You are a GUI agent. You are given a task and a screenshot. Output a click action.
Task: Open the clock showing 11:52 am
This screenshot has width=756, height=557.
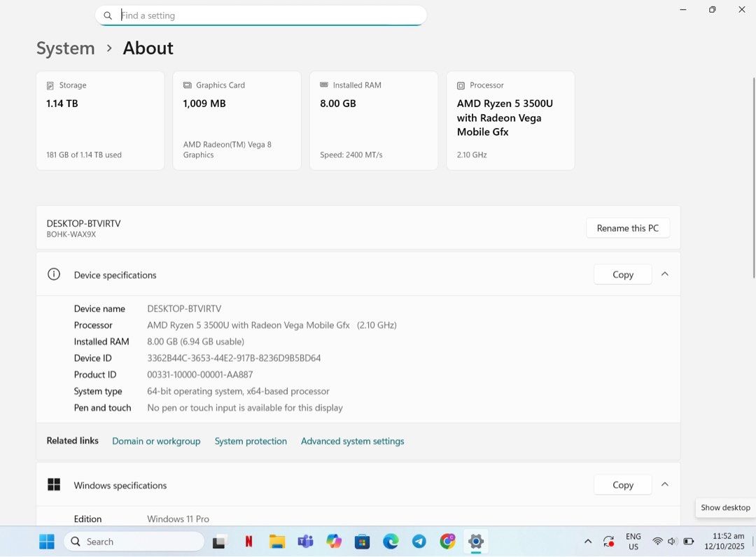[x=724, y=542]
